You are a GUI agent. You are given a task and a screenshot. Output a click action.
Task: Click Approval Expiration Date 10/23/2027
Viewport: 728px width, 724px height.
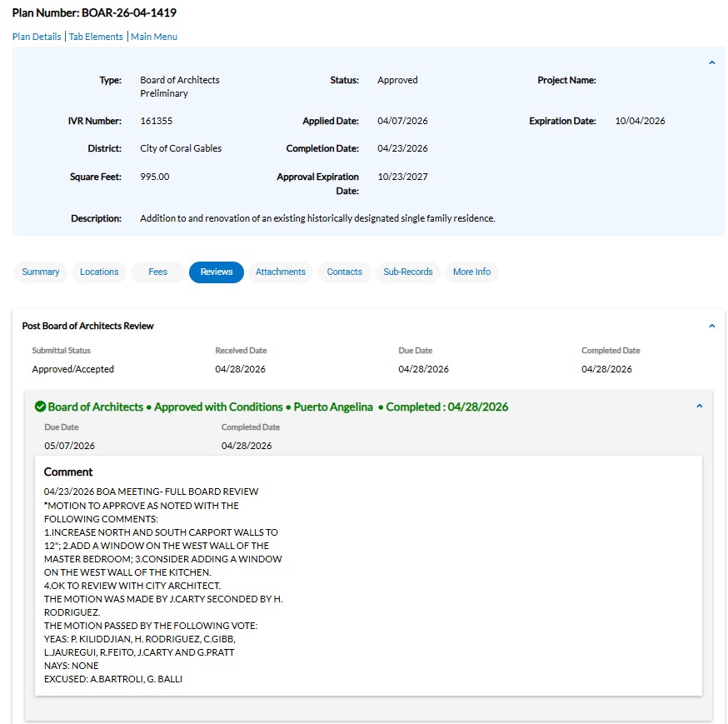coord(402,177)
